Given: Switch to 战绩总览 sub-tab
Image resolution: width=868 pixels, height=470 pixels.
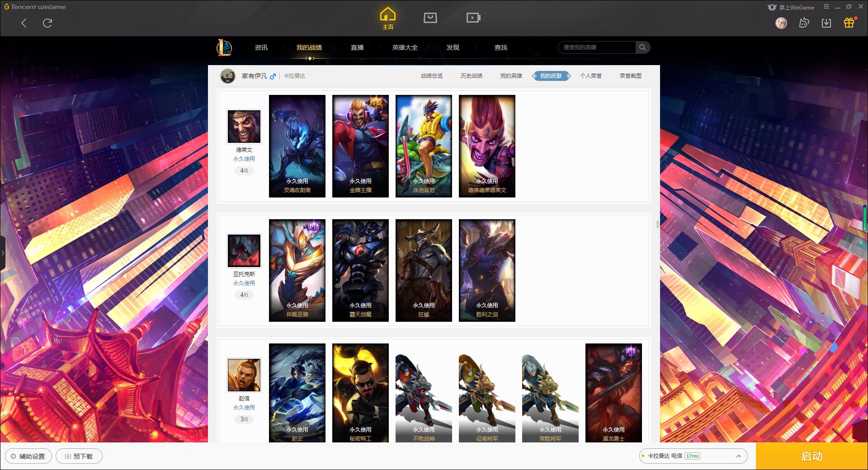Looking at the screenshot, I should [432, 76].
